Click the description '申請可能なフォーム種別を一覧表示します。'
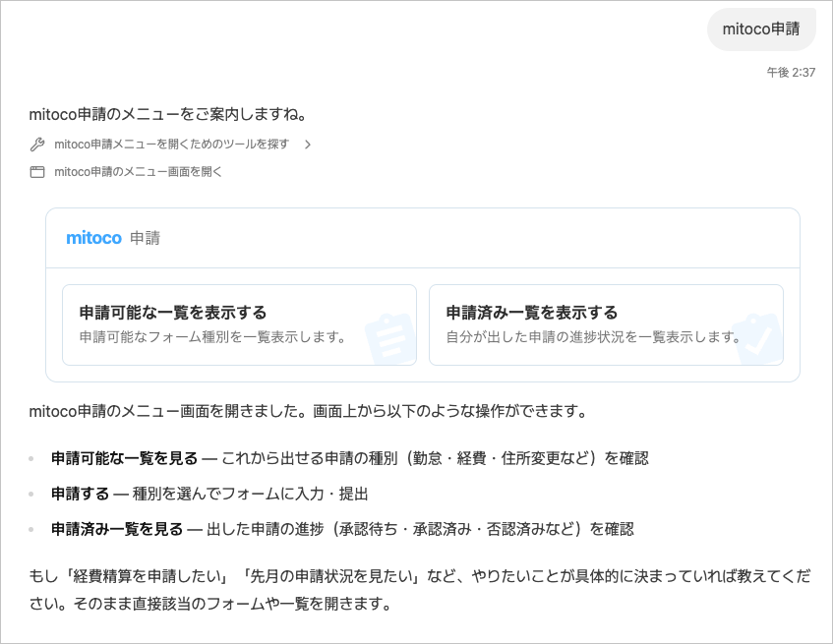Image resolution: width=833 pixels, height=644 pixels. pos(213,336)
